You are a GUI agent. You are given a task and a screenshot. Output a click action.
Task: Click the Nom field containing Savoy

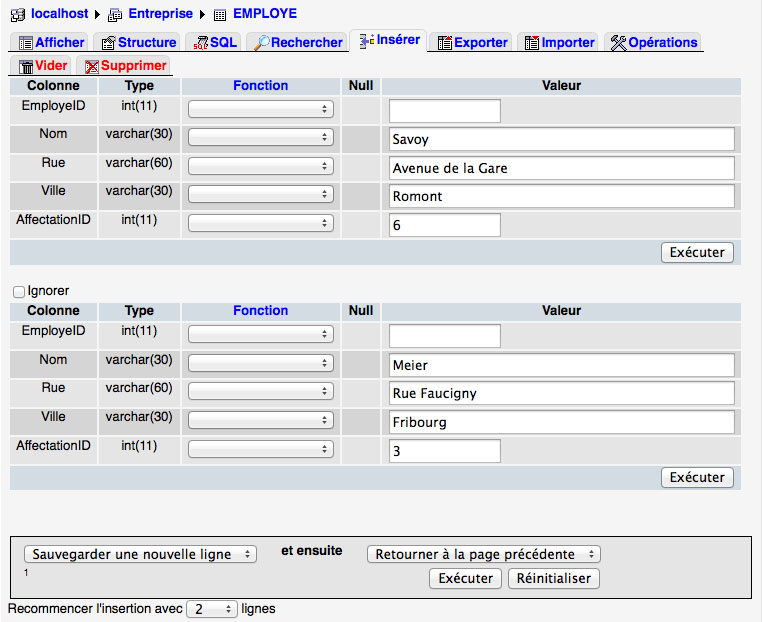pyautogui.click(x=562, y=139)
